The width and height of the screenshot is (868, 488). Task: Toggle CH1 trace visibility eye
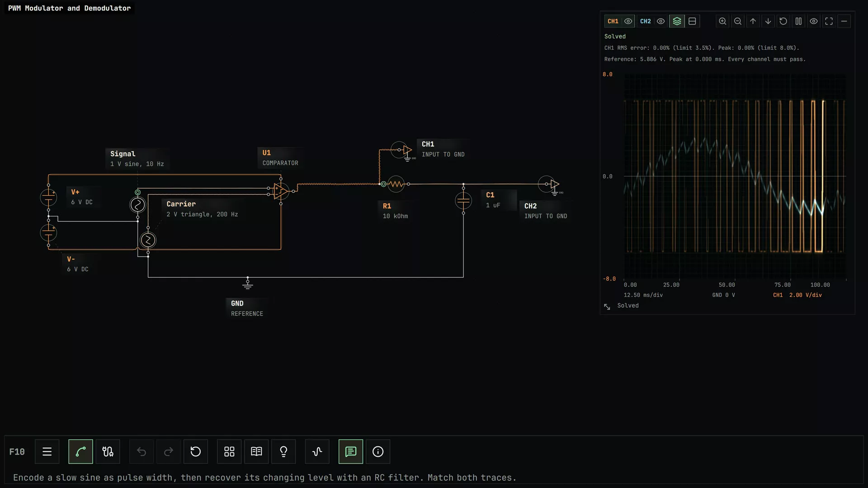628,21
